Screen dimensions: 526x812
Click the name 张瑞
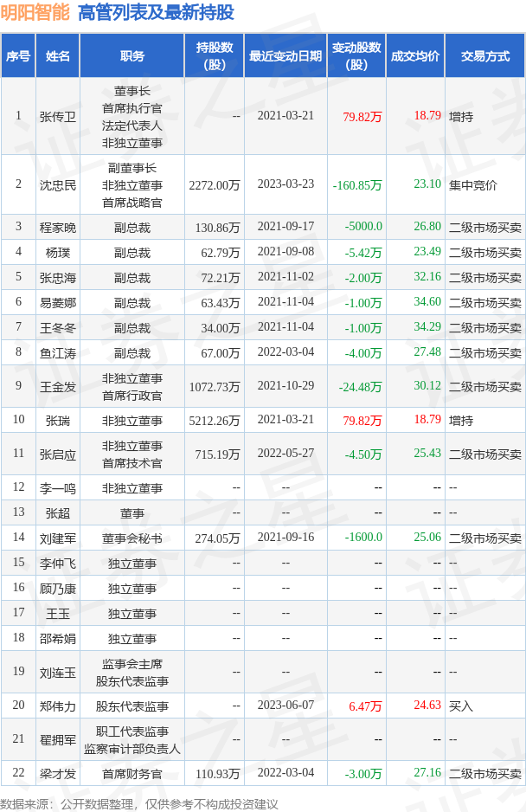tap(57, 421)
